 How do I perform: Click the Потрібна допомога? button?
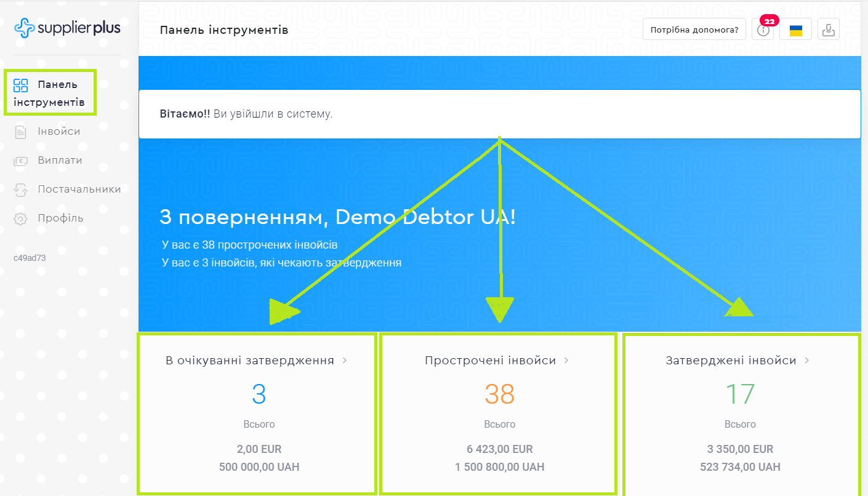pyautogui.click(x=694, y=30)
